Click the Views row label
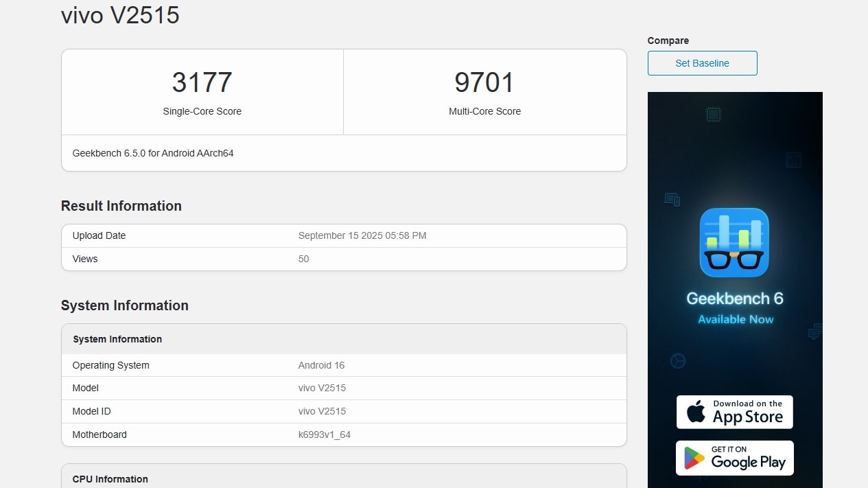Screen dimensions: 868x488 (85, 259)
